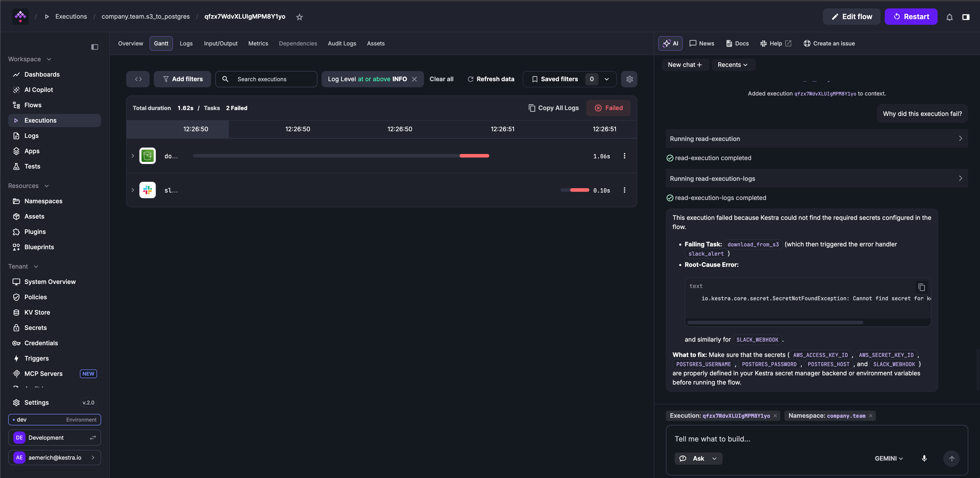Click Clear all filters
Viewport: 980px width, 478px height.
[441, 79]
